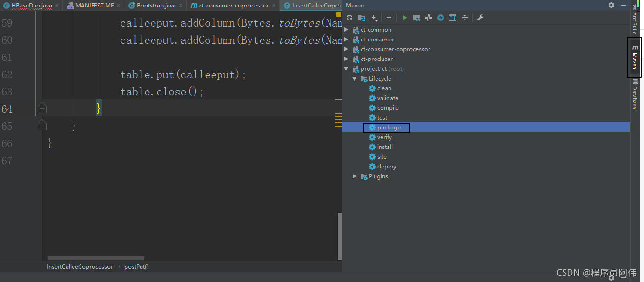
Task: Click line number 59 in gutter
Action: 7,23
